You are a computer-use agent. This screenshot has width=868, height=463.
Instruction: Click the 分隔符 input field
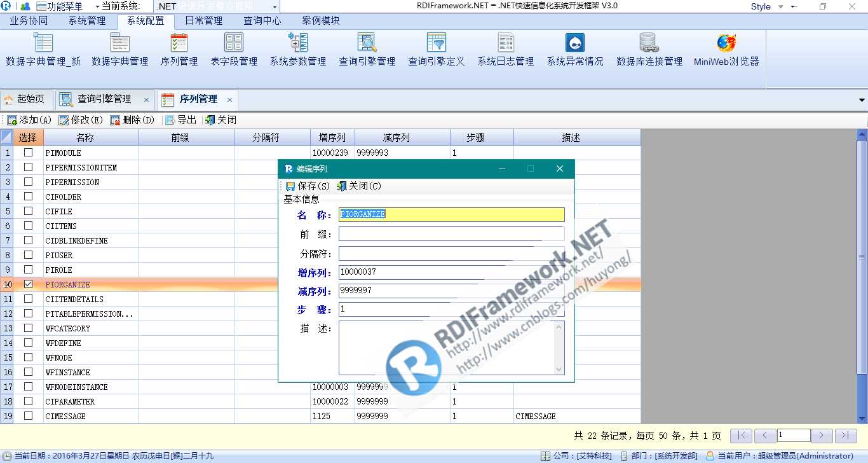tap(451, 253)
